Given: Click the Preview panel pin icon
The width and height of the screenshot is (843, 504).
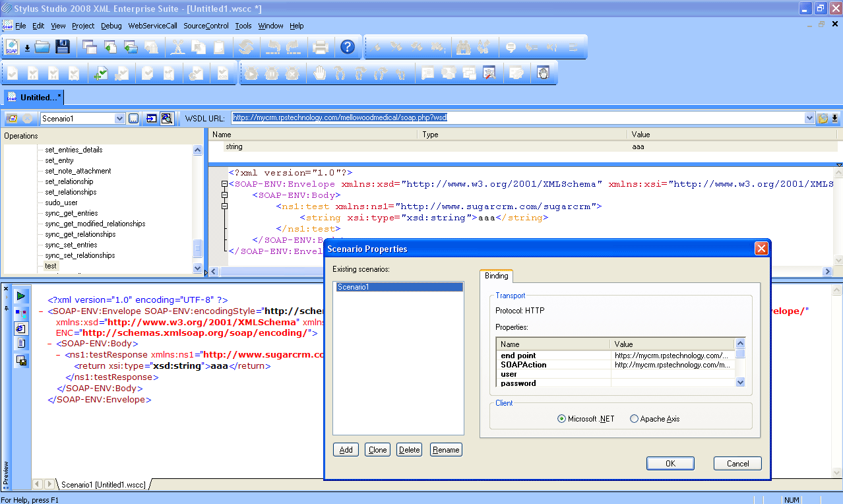Looking at the screenshot, I should pos(6,308).
